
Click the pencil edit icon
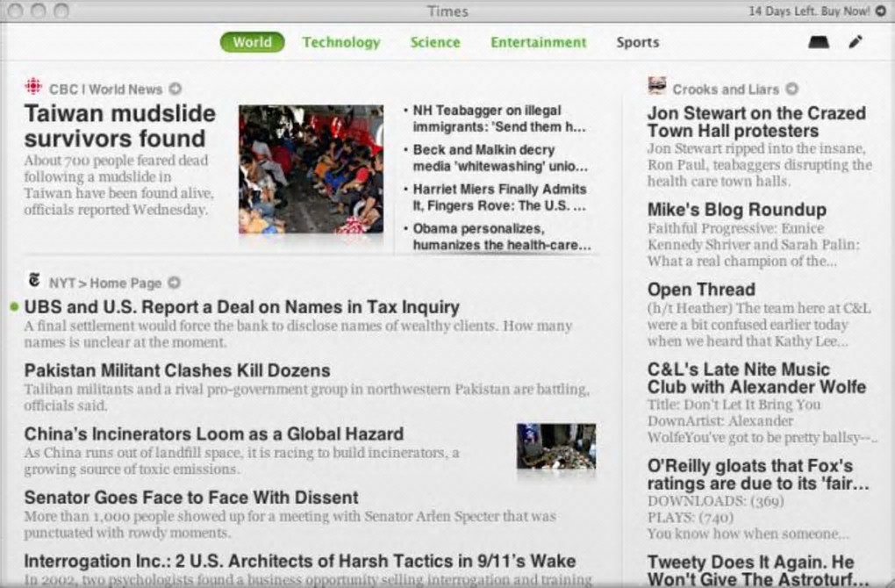(855, 41)
